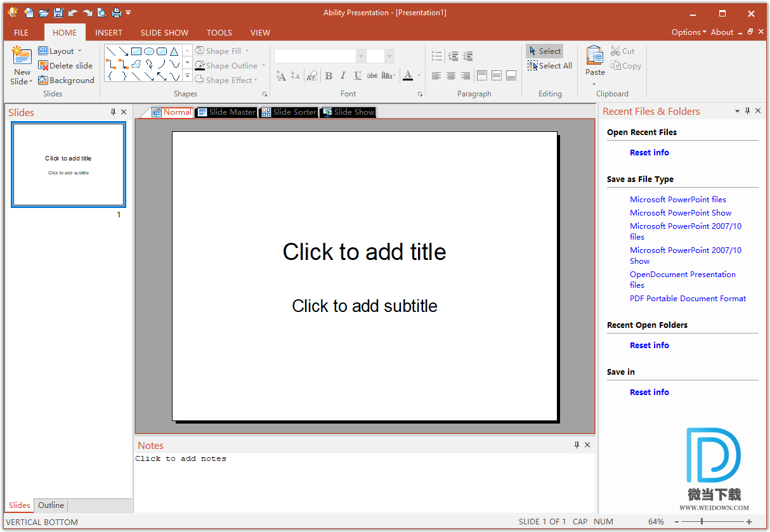Select the ellipse shape in the gallery
The height and width of the screenshot is (532, 770).
pos(149,51)
